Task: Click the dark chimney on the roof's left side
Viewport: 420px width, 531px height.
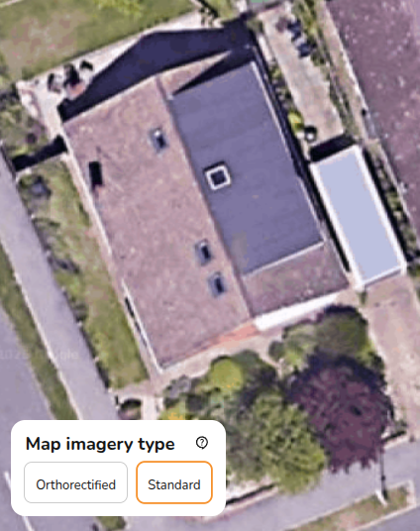Action: (x=95, y=174)
